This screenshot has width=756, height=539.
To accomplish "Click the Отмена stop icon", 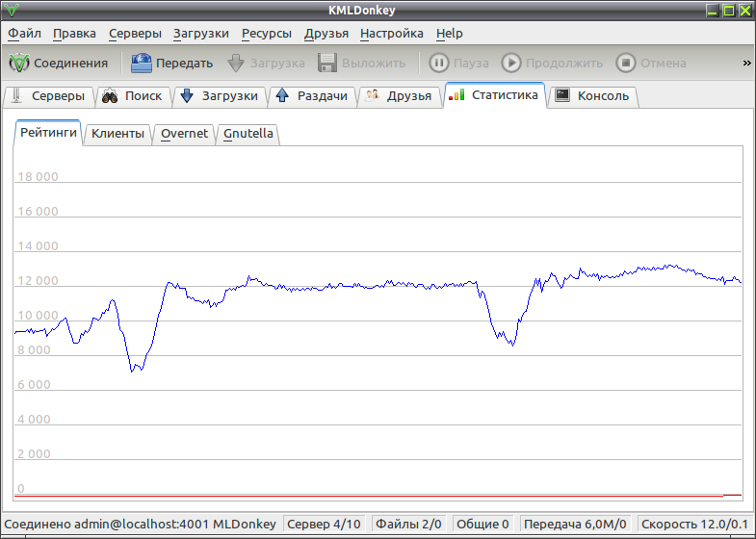I will coord(626,64).
